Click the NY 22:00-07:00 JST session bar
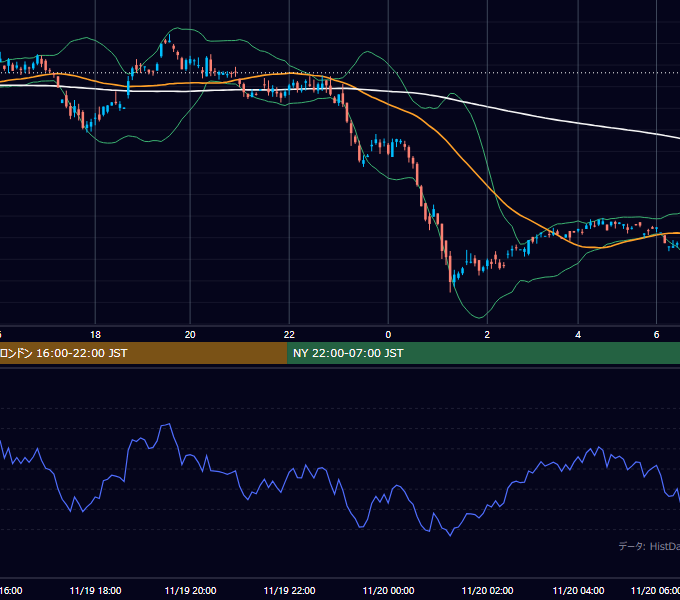The width and height of the screenshot is (680, 600). 484,353
